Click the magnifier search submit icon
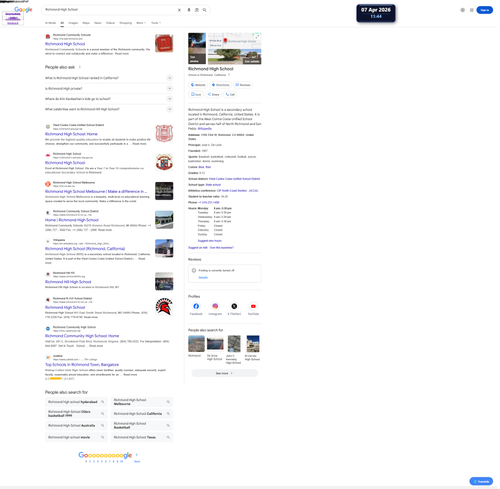This screenshot has height=489, width=500. [205, 10]
